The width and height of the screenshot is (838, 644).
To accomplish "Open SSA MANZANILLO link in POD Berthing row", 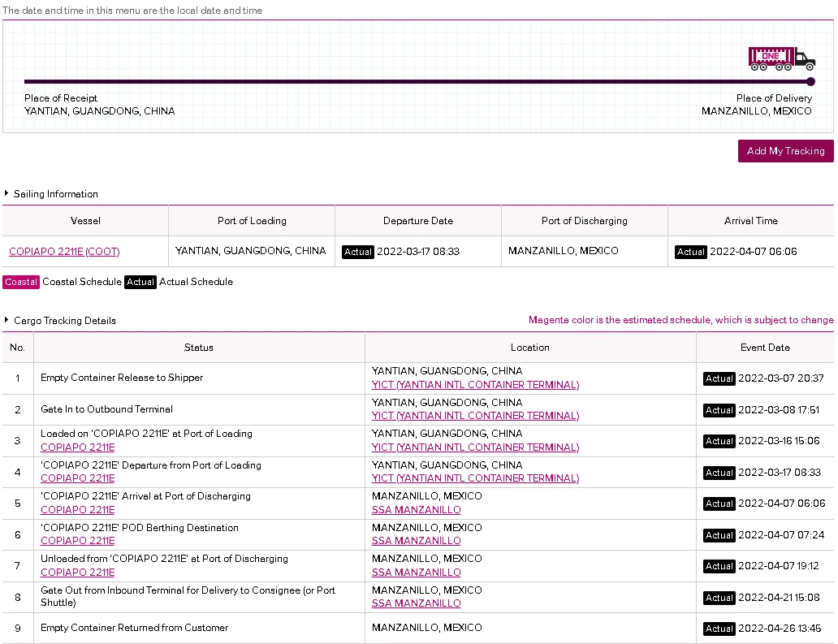I will click(416, 541).
